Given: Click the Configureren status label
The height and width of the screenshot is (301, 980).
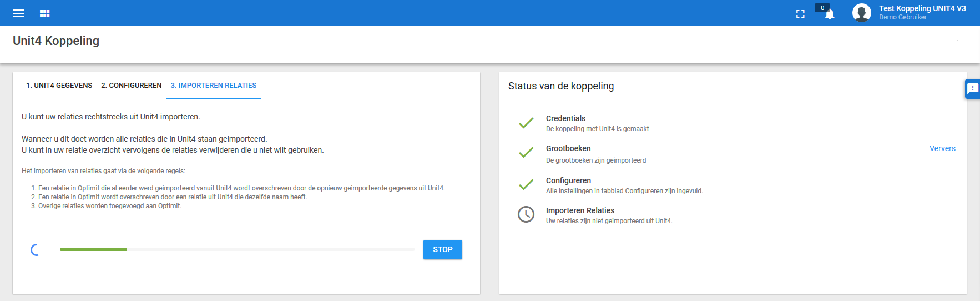Looking at the screenshot, I should click(x=568, y=180).
